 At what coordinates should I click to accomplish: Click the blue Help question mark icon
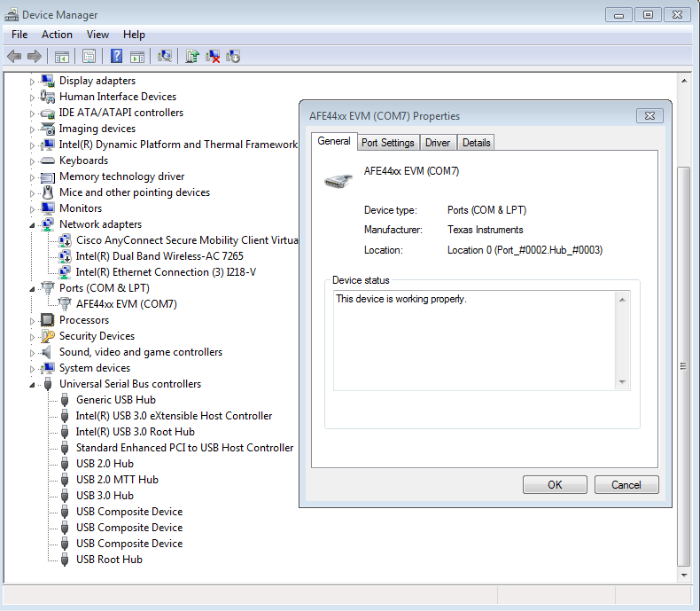(116, 56)
